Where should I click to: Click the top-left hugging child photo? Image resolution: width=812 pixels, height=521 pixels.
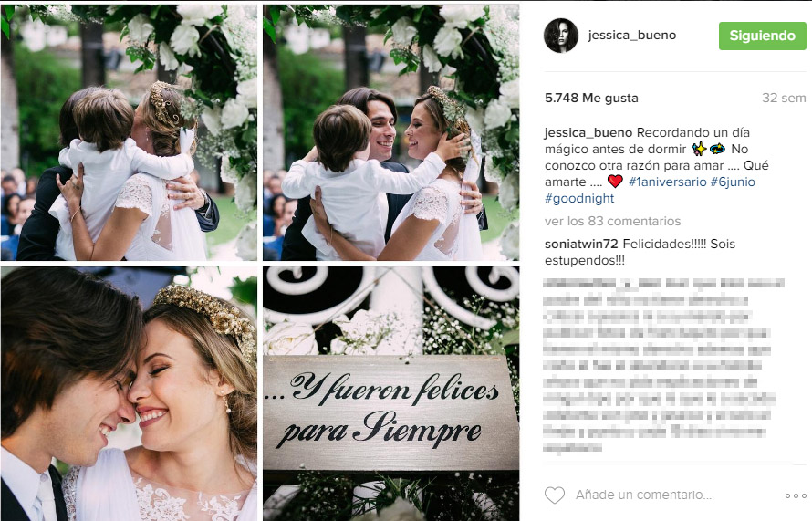point(129,132)
